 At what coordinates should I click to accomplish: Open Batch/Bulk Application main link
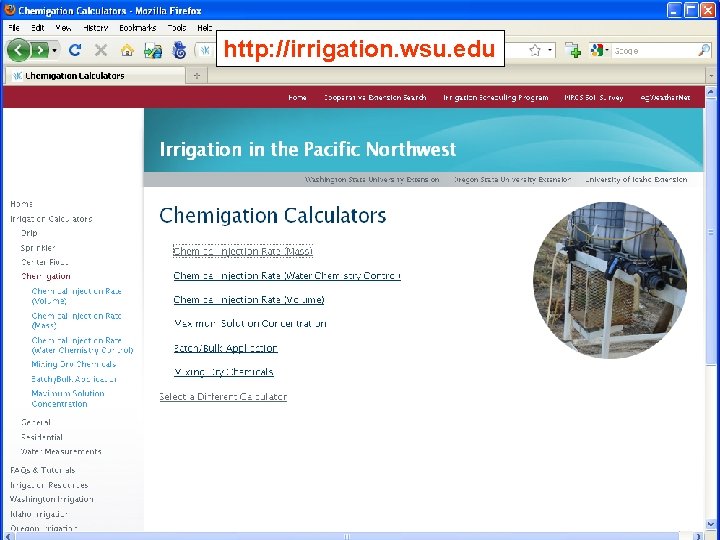(x=225, y=348)
